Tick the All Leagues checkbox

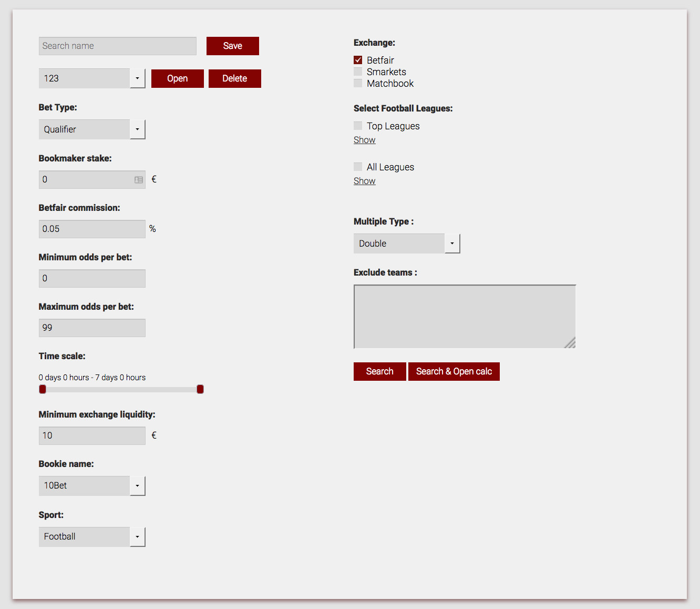pyautogui.click(x=358, y=167)
